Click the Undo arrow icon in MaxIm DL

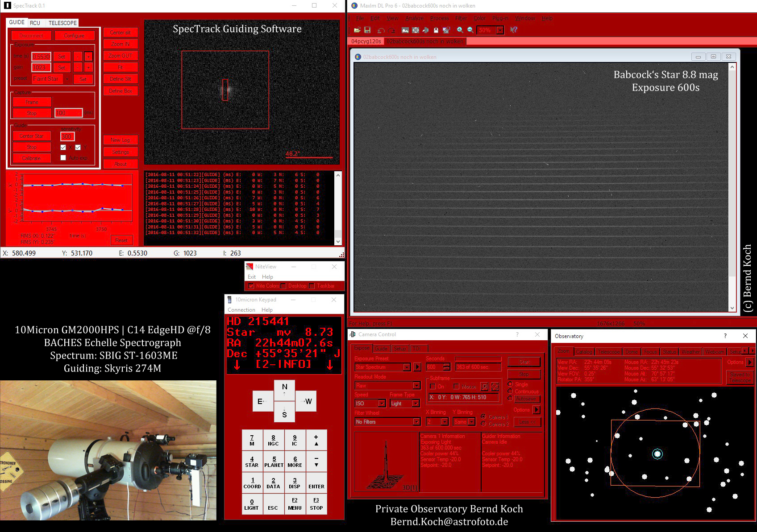381,30
